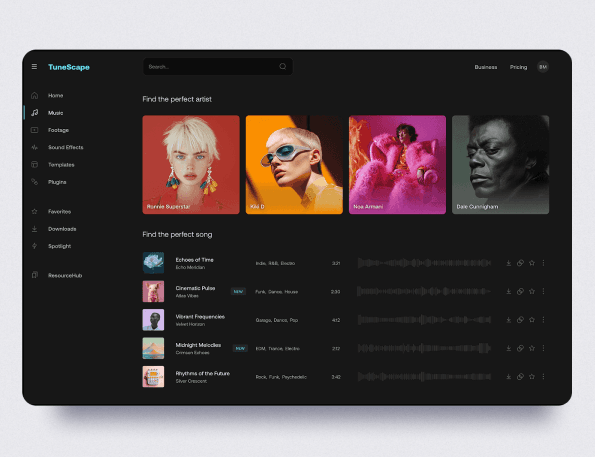
Task: Copy link for Echoes of Time
Action: tap(520, 263)
